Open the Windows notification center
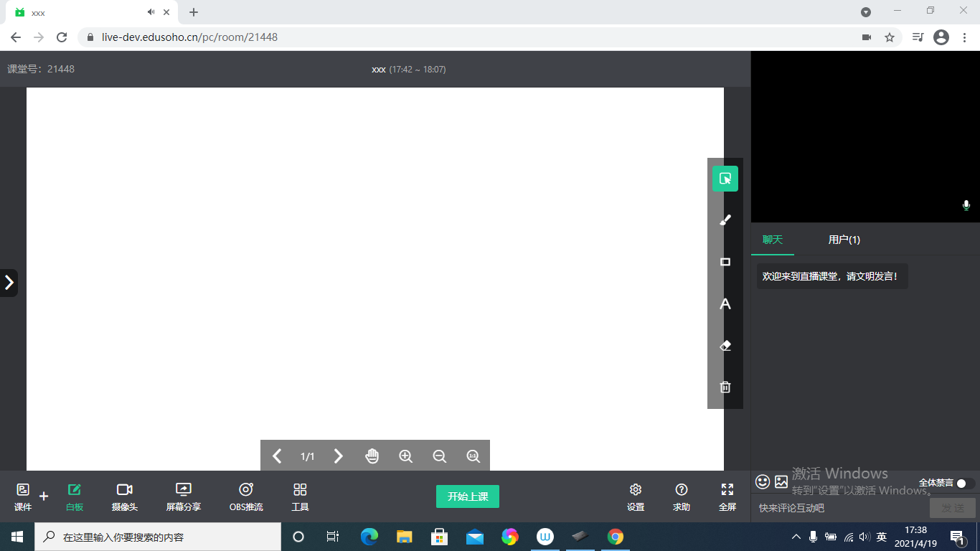The width and height of the screenshot is (980, 551). (957, 537)
